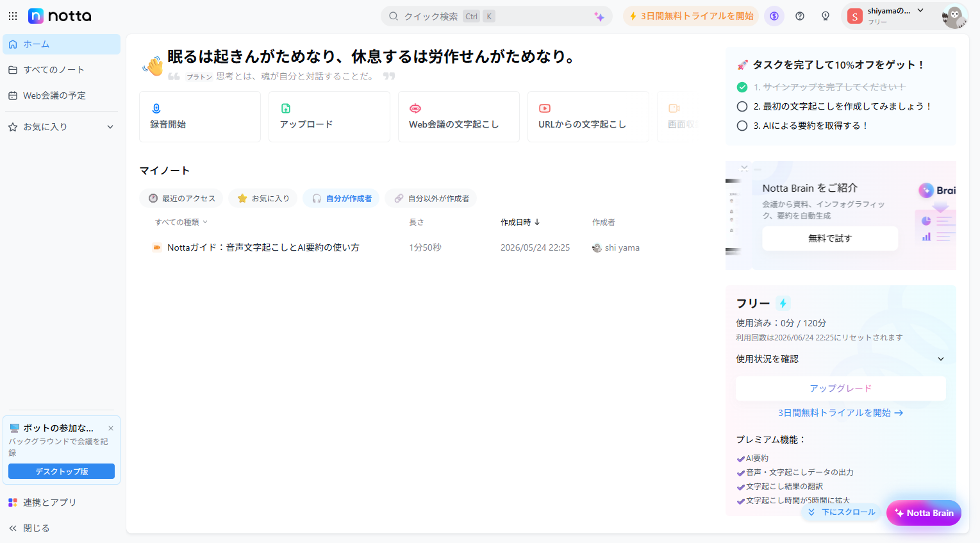Click the completed signup task checkmark
The width and height of the screenshot is (980, 543).
(x=742, y=87)
